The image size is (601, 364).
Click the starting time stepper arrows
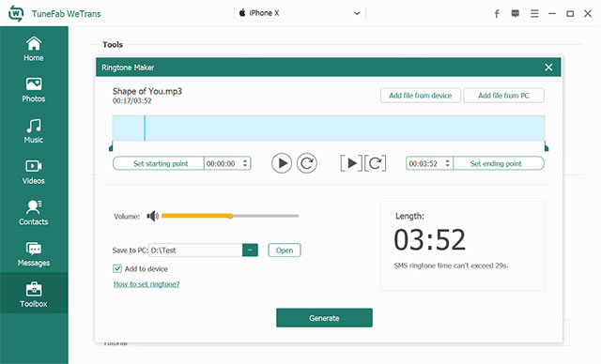tap(245, 163)
